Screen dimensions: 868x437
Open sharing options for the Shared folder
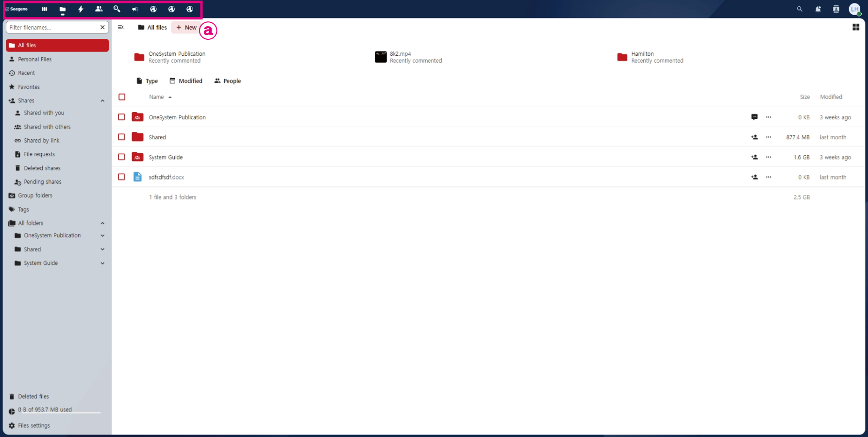[754, 137]
